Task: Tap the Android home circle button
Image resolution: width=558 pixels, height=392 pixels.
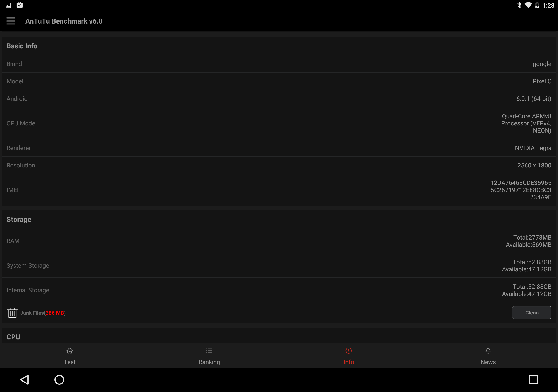Action: 59,380
